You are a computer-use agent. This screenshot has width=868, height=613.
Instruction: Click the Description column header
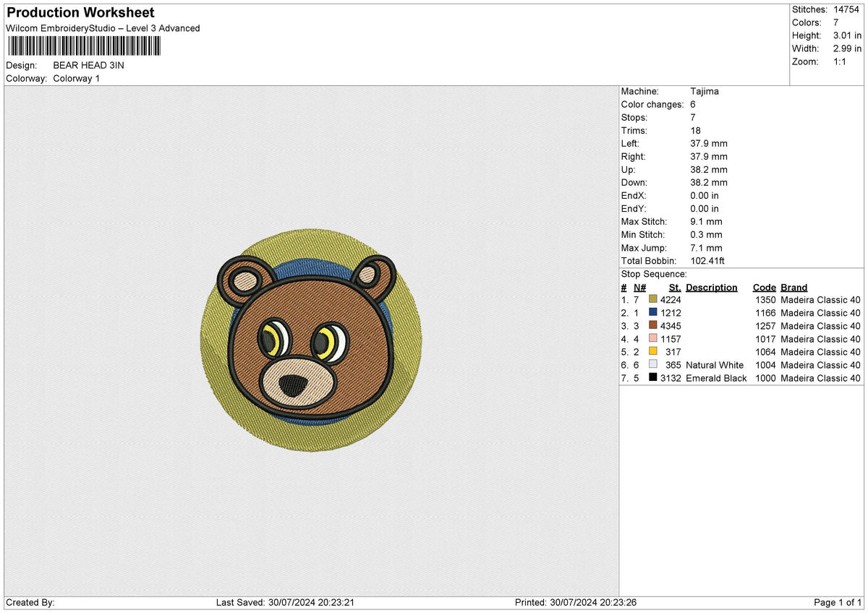click(712, 287)
